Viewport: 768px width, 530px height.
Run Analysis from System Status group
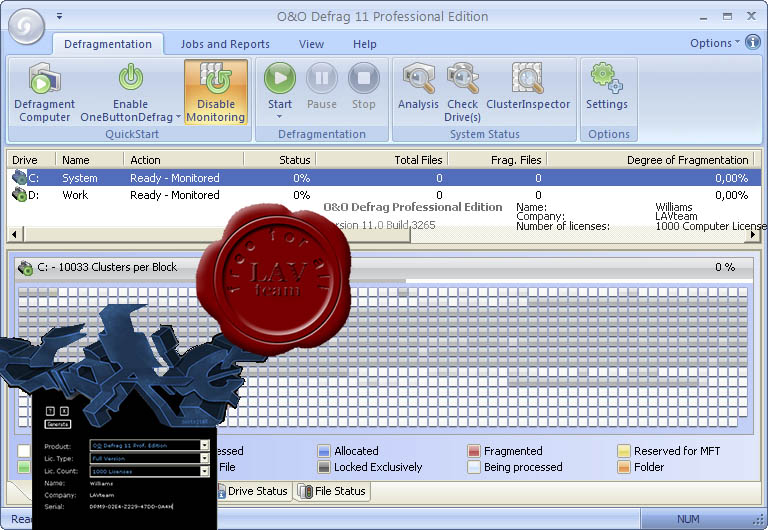click(418, 86)
